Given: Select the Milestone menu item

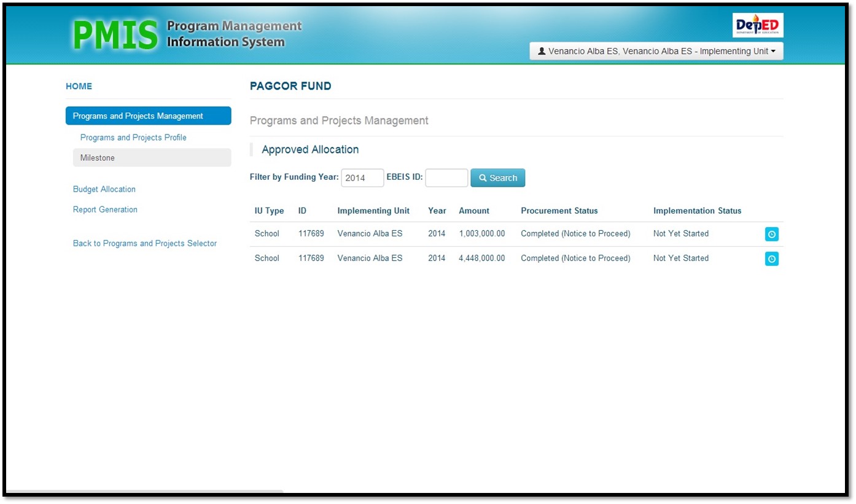Looking at the screenshot, I should 152,158.
